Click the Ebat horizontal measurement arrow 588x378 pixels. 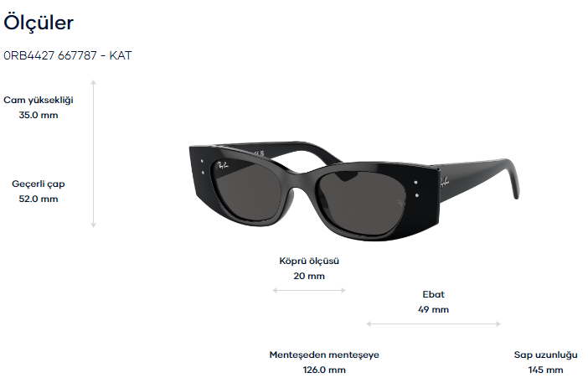point(434,324)
